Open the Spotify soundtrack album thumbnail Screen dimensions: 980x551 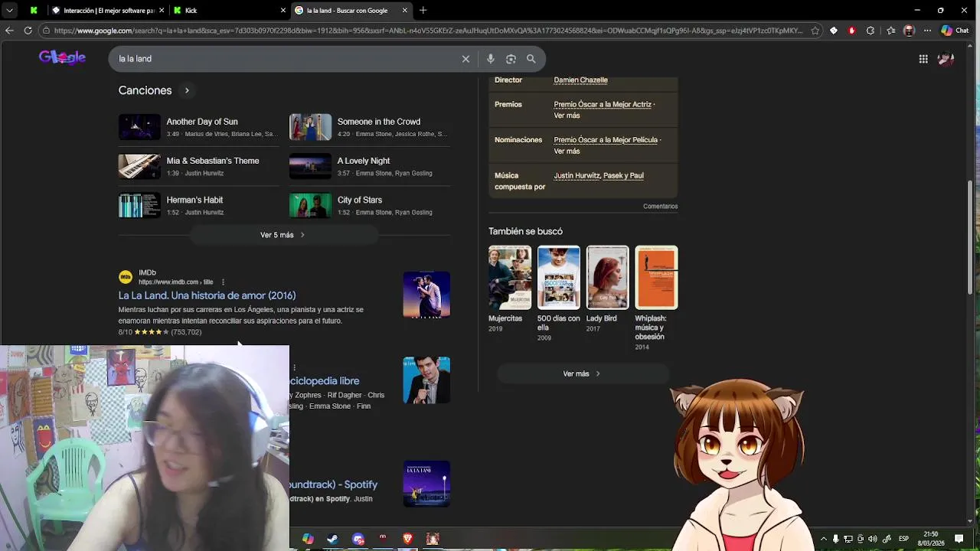426,484
